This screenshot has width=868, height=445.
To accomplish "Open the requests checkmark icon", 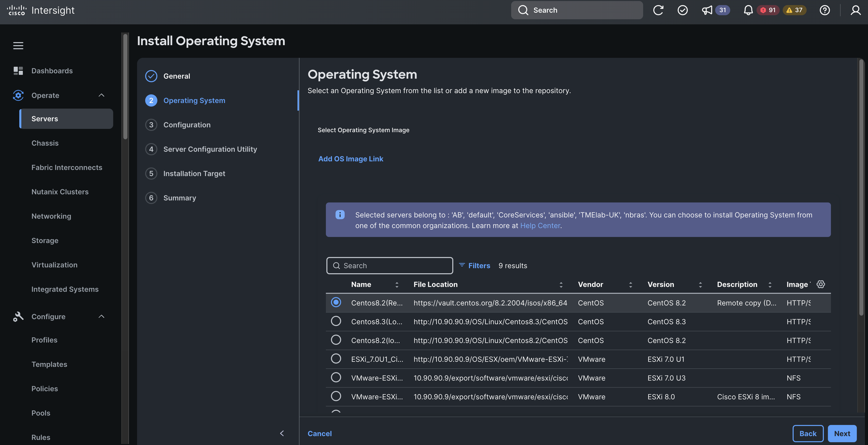I will [x=682, y=10].
